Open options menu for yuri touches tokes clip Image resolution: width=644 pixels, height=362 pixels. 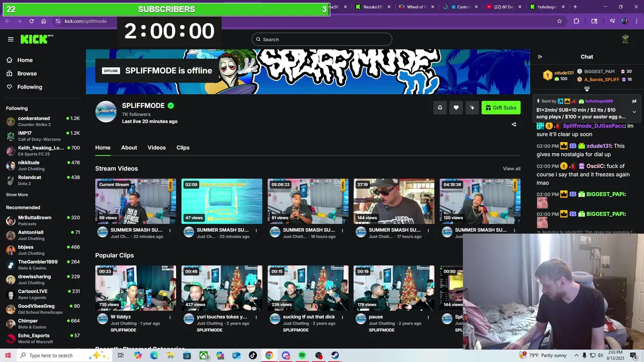(256, 317)
